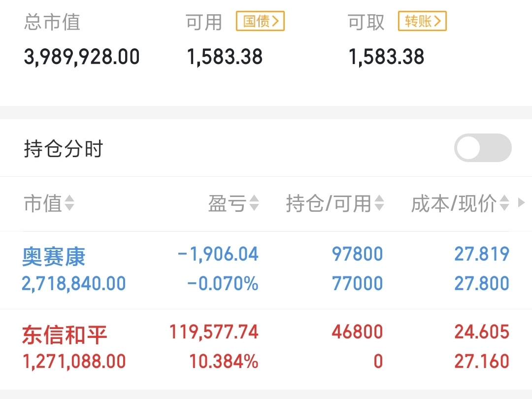Select 总市值 amount 3,989,928.00

click(x=82, y=57)
